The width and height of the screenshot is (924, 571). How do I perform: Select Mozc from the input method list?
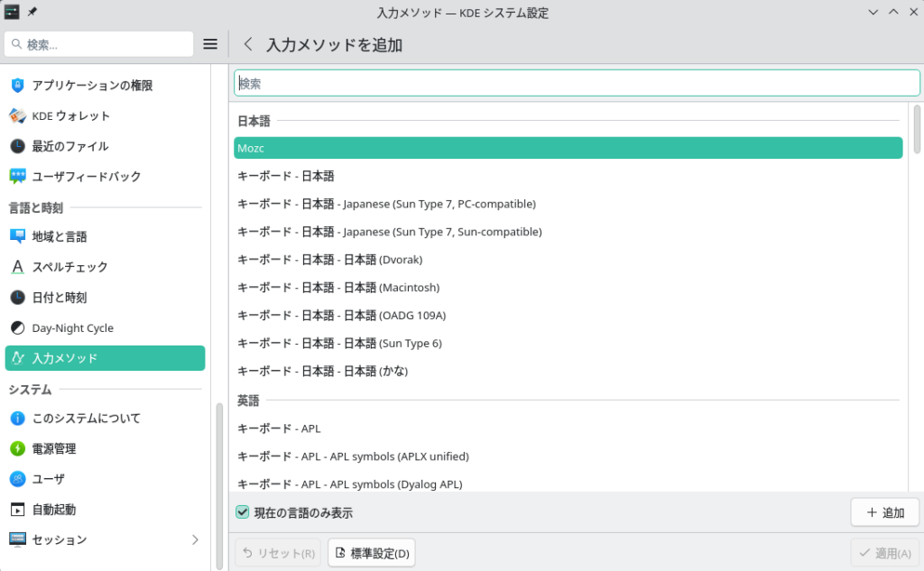pyautogui.click(x=568, y=148)
